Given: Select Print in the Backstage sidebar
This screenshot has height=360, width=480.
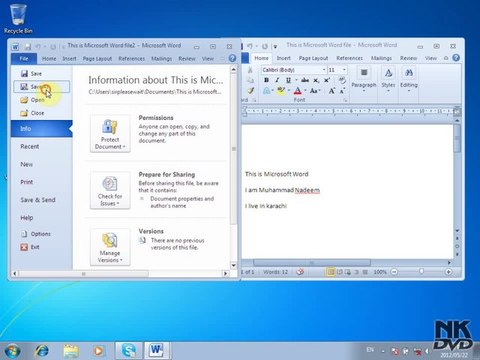Looking at the screenshot, I should click(x=27, y=182).
